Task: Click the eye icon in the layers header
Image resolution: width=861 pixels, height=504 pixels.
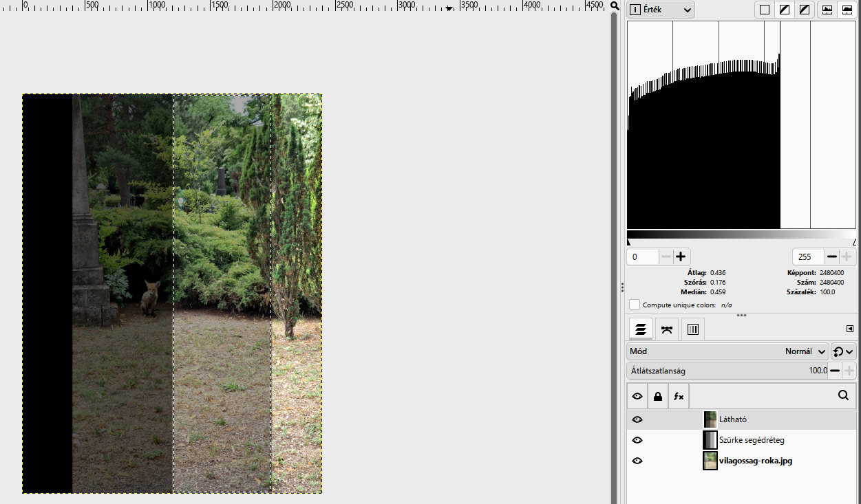Action: coord(637,396)
